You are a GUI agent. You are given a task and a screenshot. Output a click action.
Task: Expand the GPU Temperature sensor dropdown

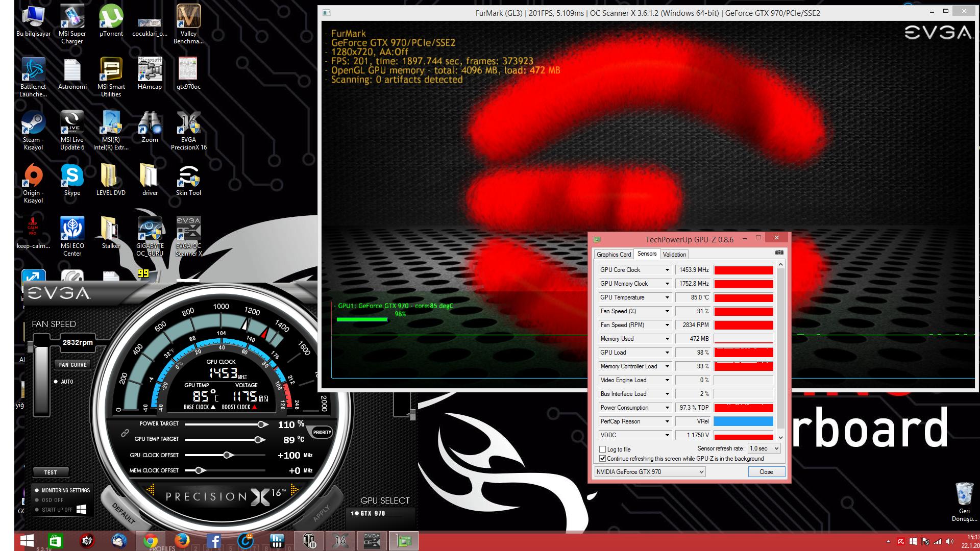pos(667,297)
